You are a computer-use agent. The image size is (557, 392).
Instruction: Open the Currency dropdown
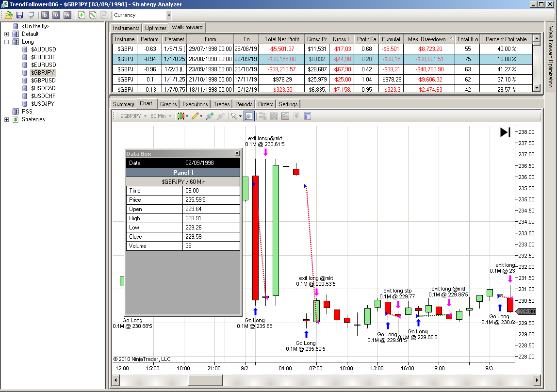pyautogui.click(x=169, y=15)
